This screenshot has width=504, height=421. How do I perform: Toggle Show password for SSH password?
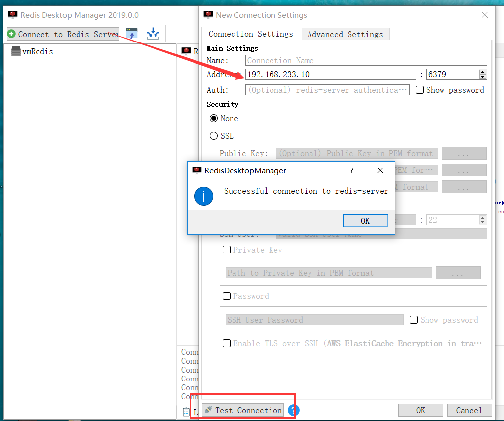pyautogui.click(x=414, y=320)
